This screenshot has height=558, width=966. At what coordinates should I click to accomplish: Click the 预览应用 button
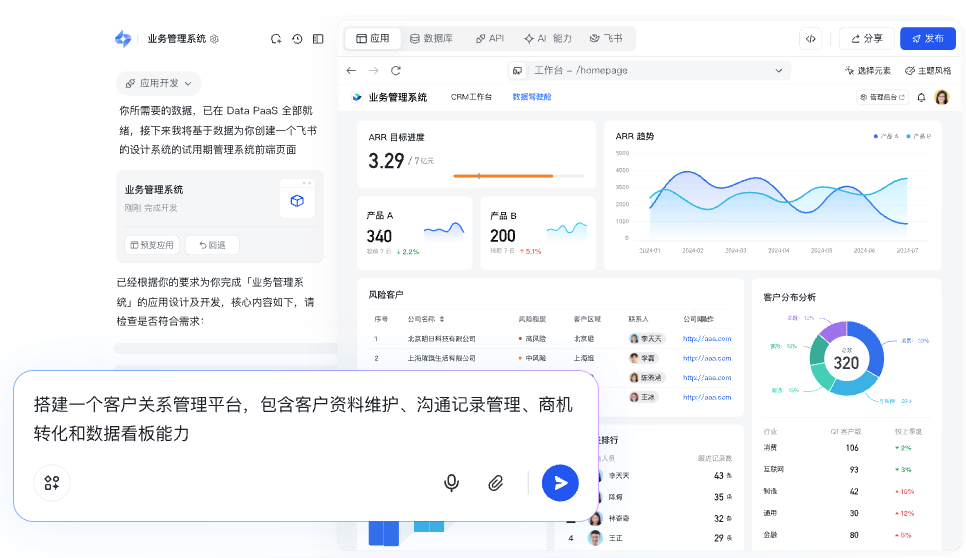pos(151,245)
